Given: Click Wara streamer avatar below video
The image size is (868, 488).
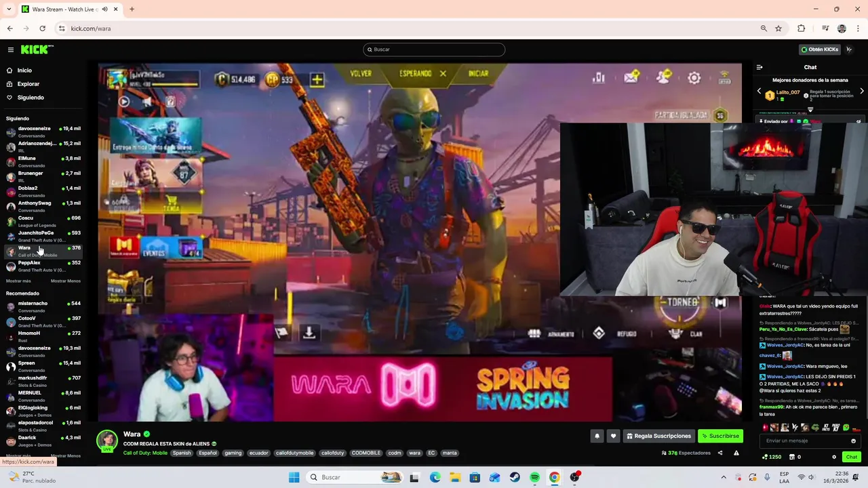Looking at the screenshot, I should [106, 441].
